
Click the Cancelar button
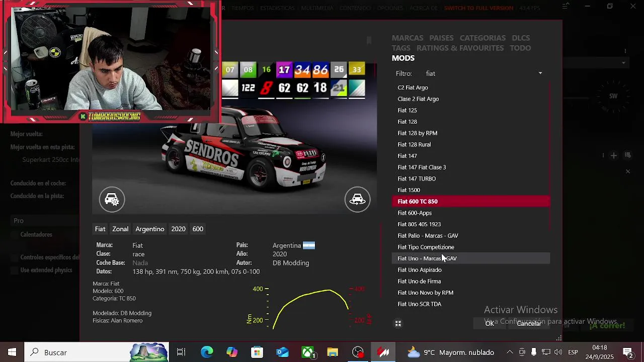(529, 324)
